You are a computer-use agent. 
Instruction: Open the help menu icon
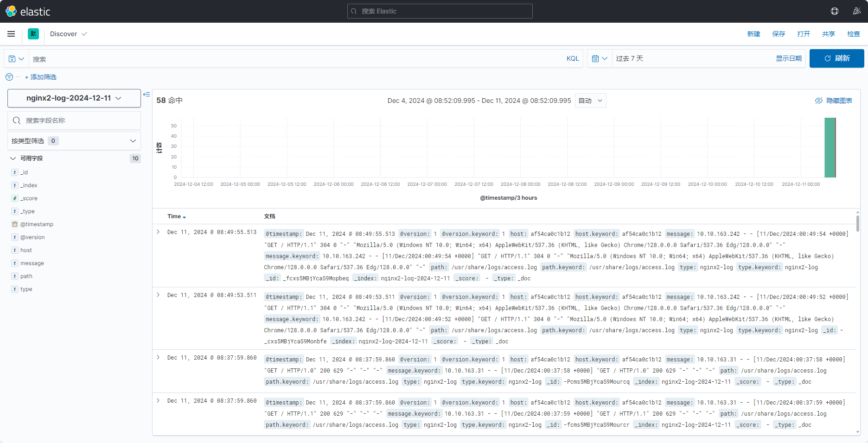tap(835, 11)
